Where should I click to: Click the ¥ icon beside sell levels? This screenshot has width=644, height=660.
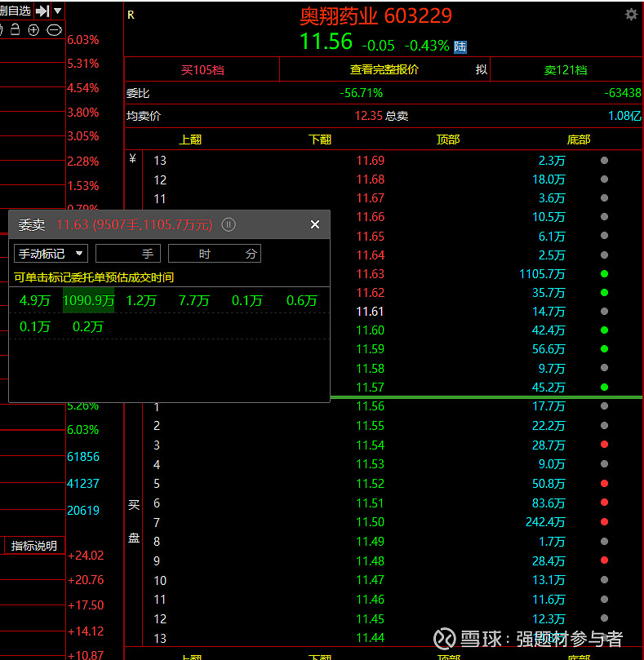(133, 159)
